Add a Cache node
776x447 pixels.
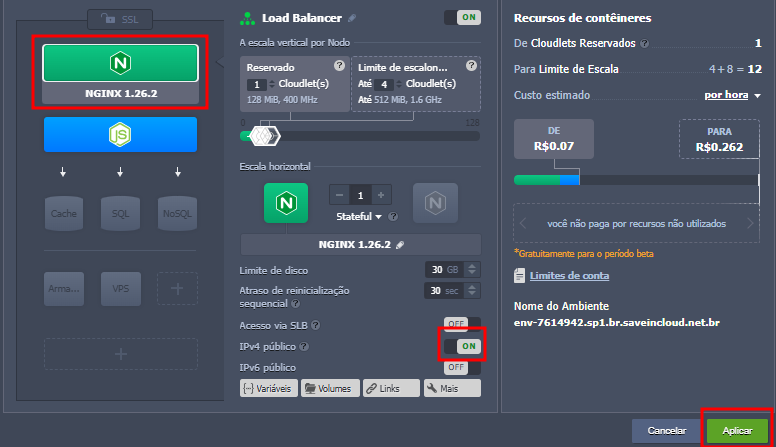pos(63,213)
